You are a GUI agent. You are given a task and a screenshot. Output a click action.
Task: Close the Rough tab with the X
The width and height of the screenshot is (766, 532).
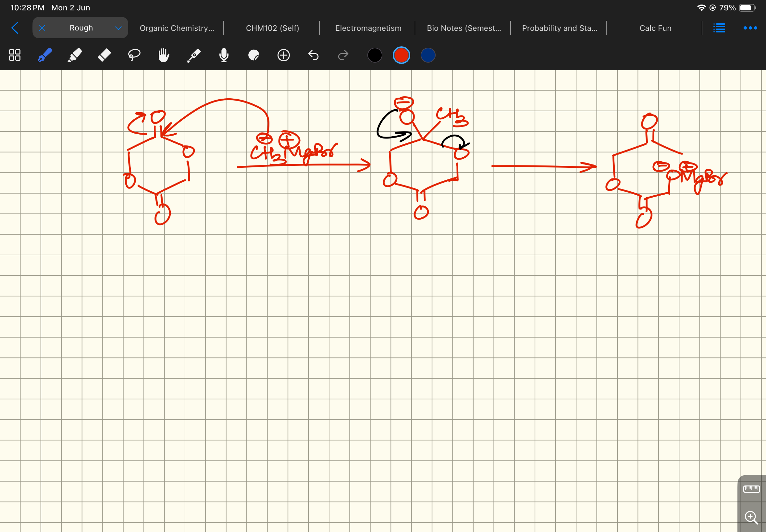(x=42, y=28)
